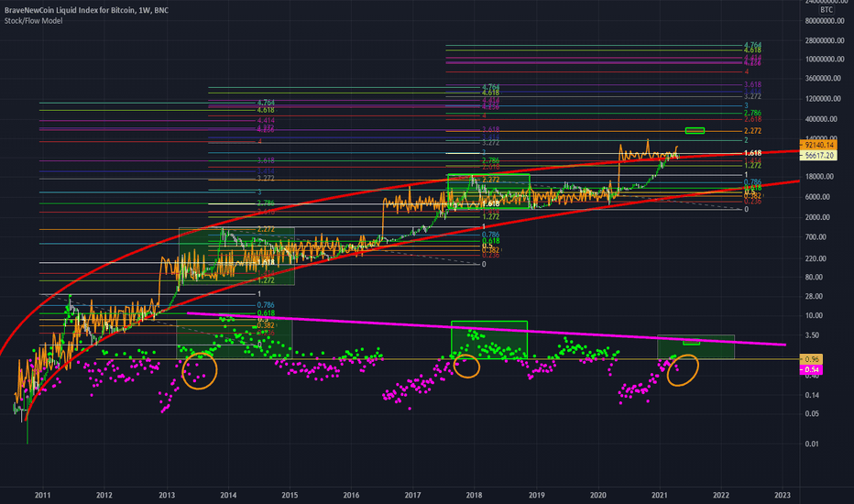Select the orange ellipse drawn around 2021 dots
The image size is (854, 504).
[x=683, y=370]
